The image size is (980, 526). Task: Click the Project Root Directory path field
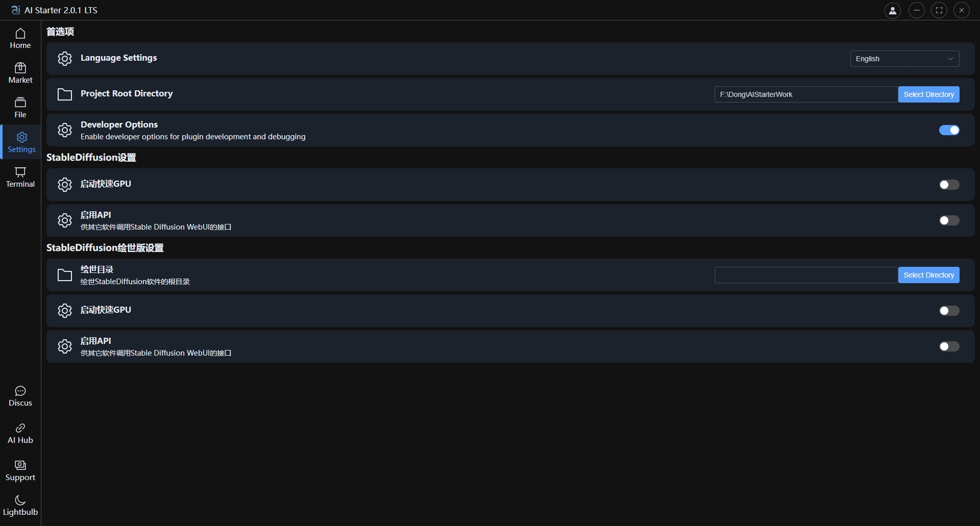pos(805,94)
